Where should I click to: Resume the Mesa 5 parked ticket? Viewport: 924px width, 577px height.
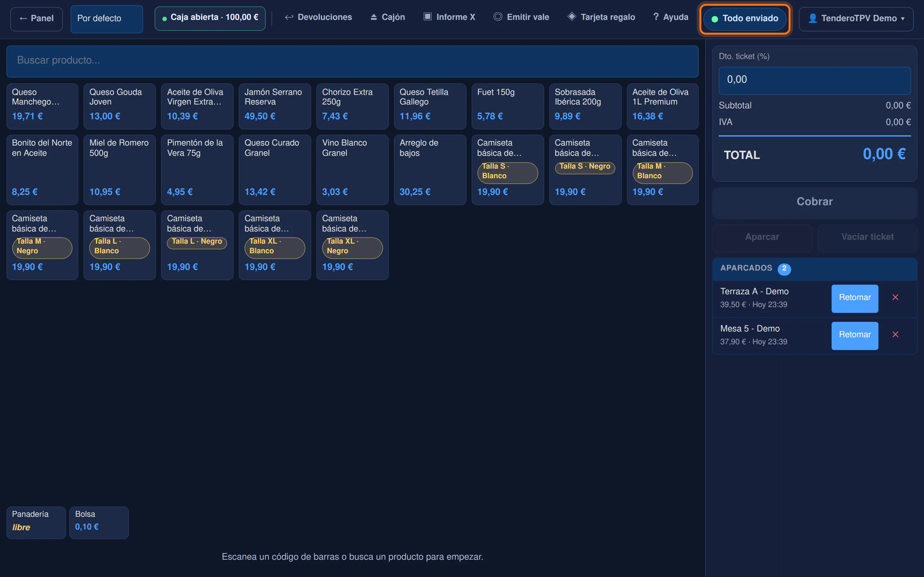(x=854, y=335)
